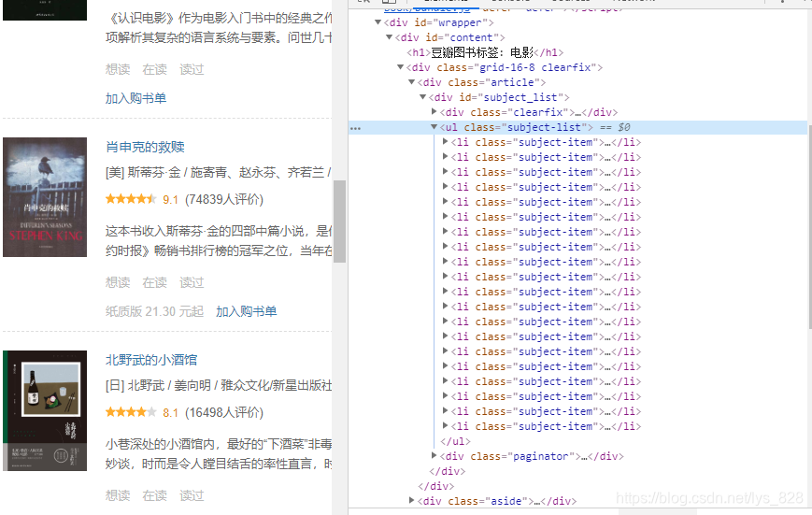
Task: Click the 9.1 star rating of 肖申克的救赎
Action: click(x=131, y=199)
